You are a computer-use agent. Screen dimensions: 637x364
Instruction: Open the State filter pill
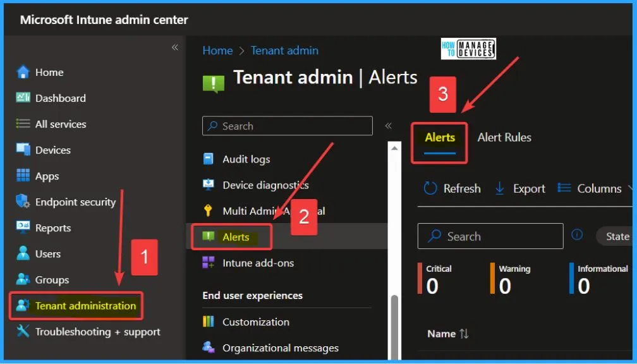[616, 236]
